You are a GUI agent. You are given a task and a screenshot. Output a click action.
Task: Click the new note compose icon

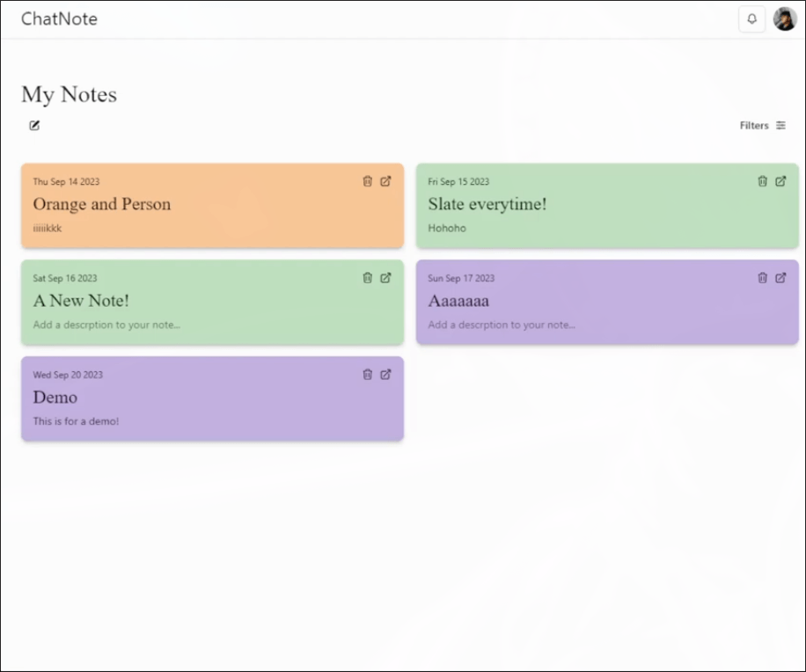pyautogui.click(x=34, y=126)
